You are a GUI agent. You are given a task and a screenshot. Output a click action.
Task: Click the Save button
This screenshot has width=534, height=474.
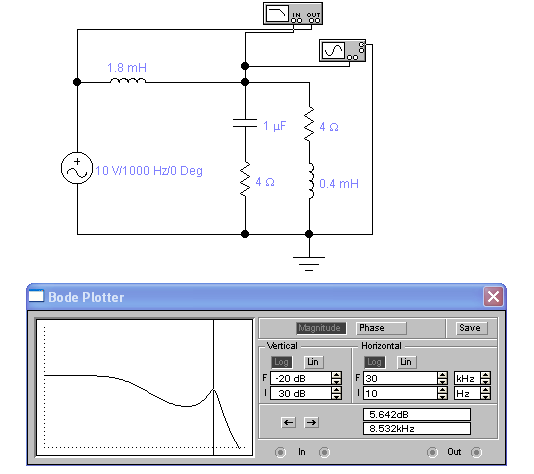coord(470,328)
